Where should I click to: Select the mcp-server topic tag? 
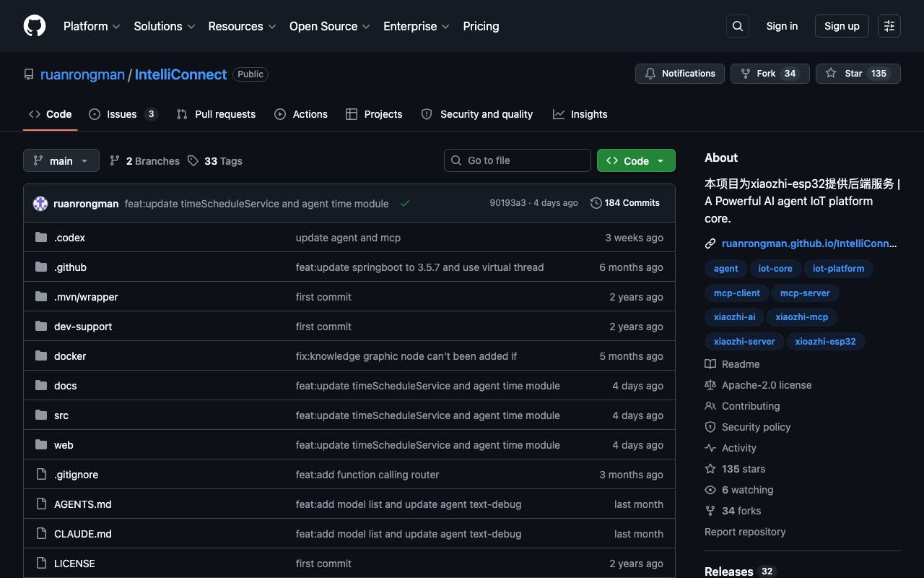(805, 293)
